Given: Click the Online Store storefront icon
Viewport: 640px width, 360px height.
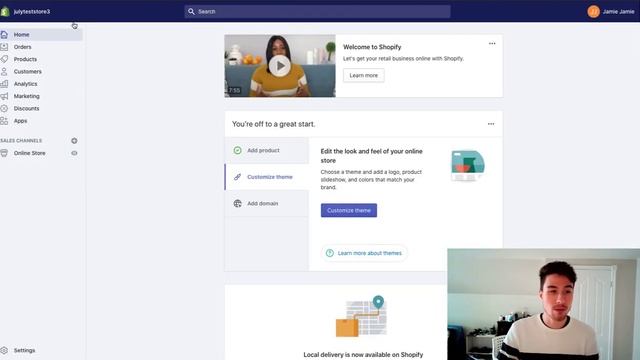Looking at the screenshot, I should point(4,153).
